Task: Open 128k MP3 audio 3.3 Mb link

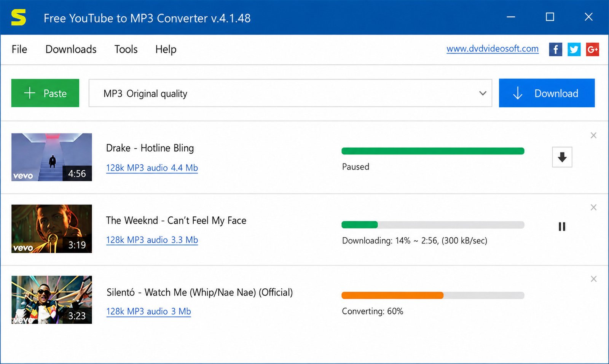Action: (x=152, y=240)
